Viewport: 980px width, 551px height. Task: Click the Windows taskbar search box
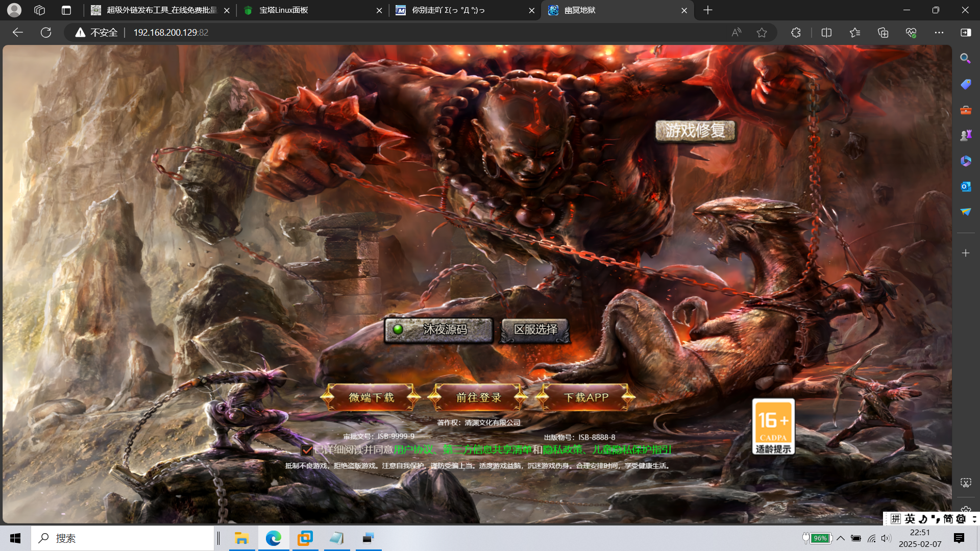pyautogui.click(x=122, y=538)
